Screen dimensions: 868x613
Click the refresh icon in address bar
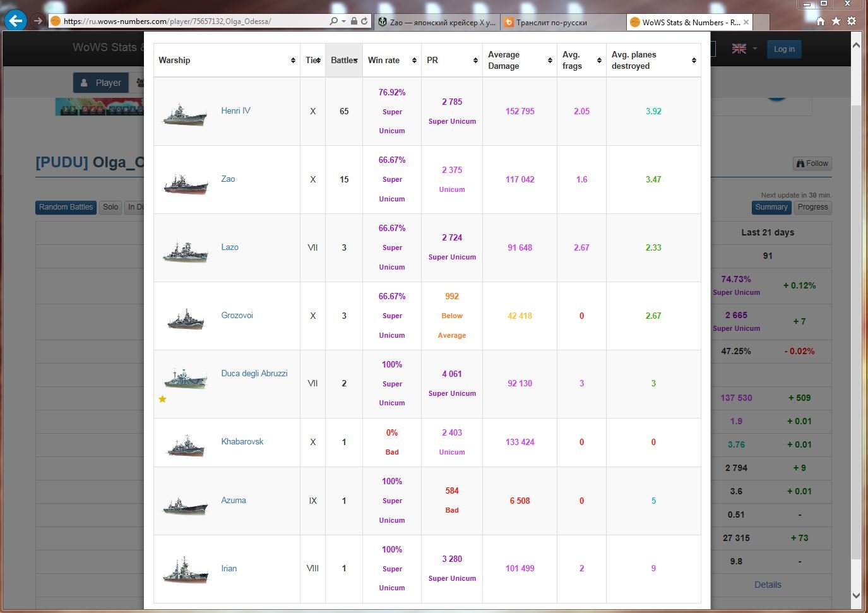(364, 21)
